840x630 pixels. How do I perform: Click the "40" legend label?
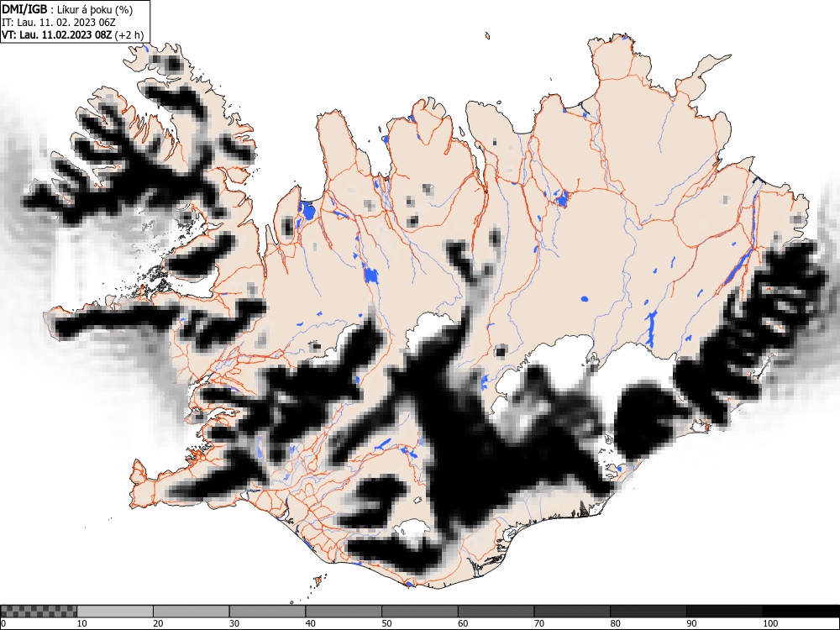(310, 623)
